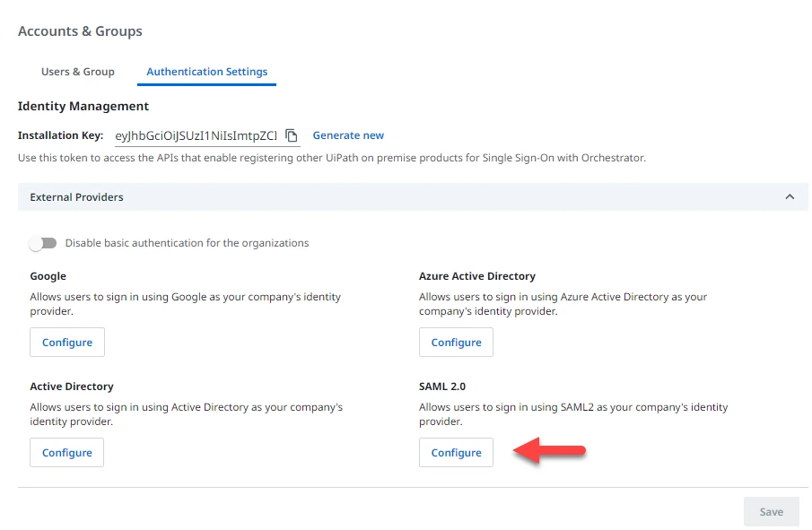Click the SAML2 sign-in description text
The width and height of the screenshot is (812, 530).
(573, 414)
